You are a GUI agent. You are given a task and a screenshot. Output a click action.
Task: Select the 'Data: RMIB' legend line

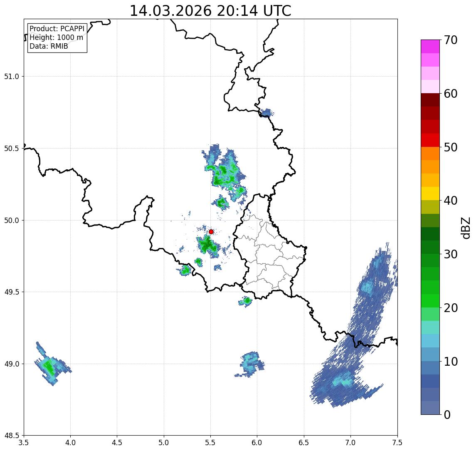pyautogui.click(x=49, y=46)
